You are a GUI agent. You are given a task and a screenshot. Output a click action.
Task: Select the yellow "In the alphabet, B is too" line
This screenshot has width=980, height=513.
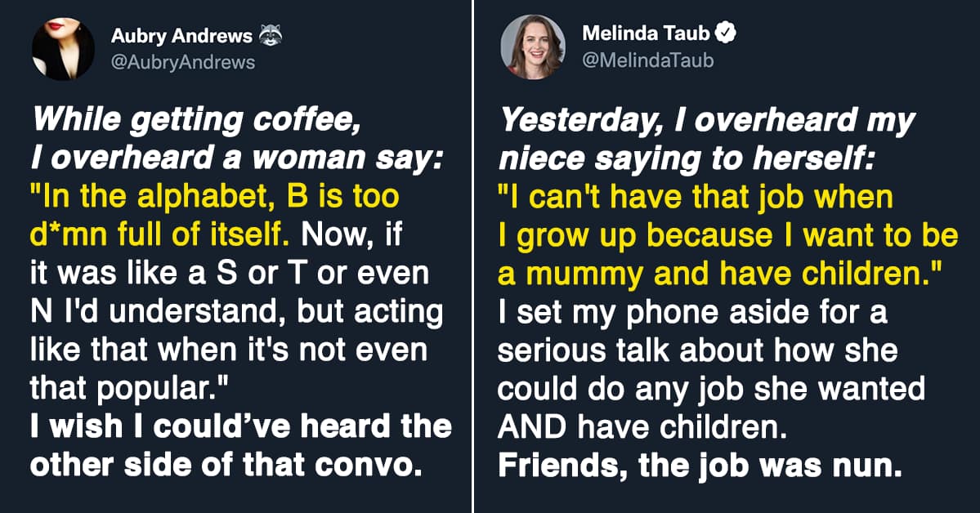215,198
